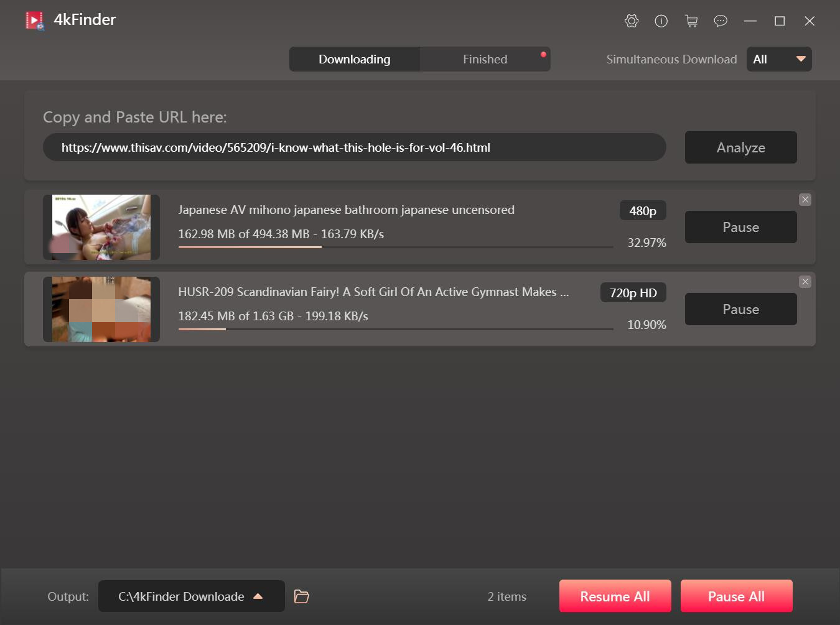
Task: Expand the Simultaneous Download dropdown
Action: click(x=779, y=59)
